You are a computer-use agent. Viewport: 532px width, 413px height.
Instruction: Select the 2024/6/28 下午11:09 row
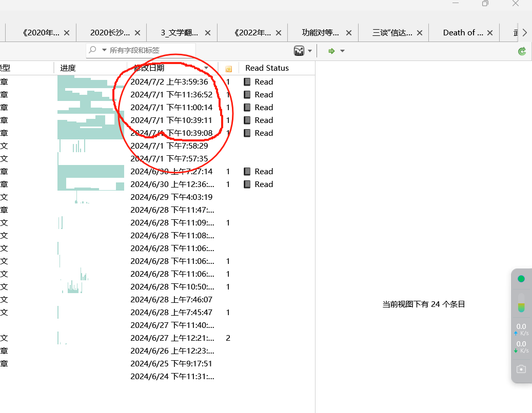tap(157, 223)
